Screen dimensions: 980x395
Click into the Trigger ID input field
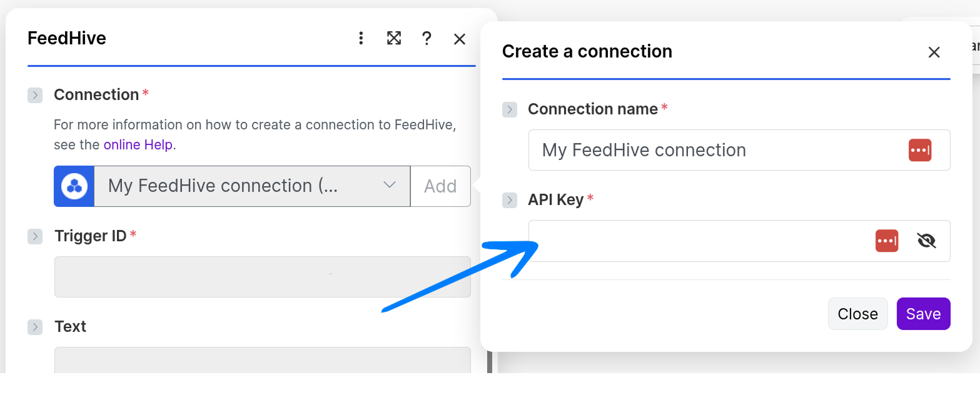click(262, 277)
